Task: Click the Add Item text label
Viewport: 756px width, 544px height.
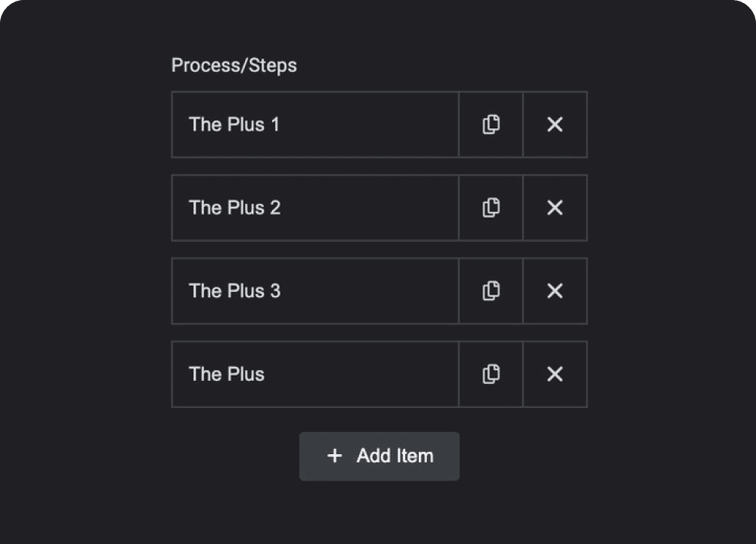Action: tap(395, 456)
